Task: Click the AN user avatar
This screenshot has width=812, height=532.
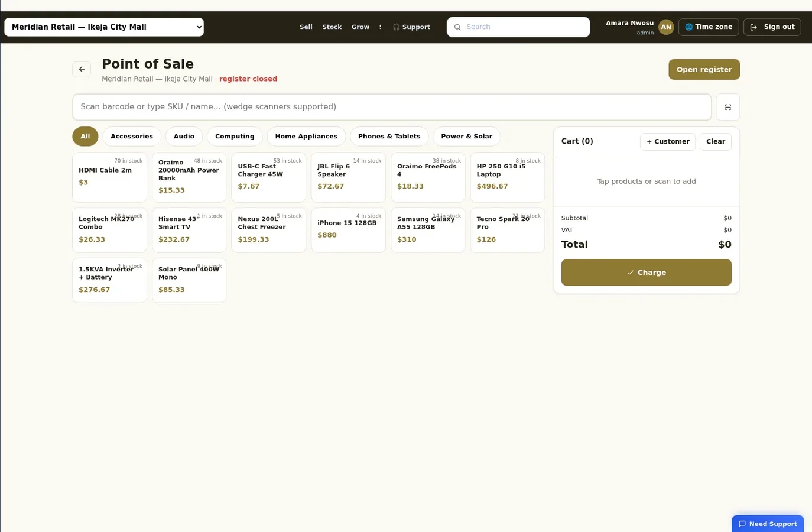Action: [666, 27]
